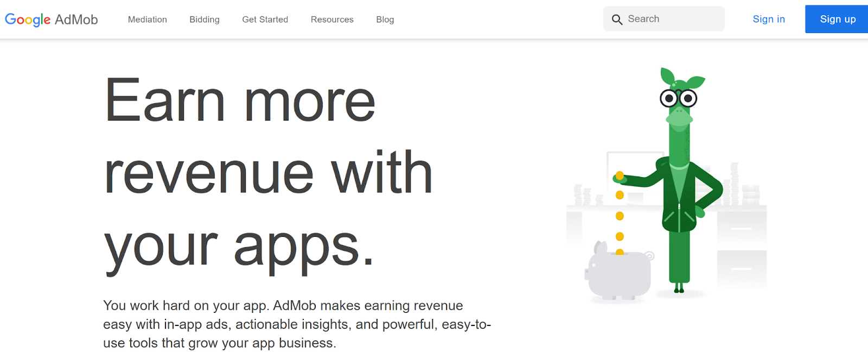Click the search magnifier icon
868x352 pixels.
click(617, 20)
